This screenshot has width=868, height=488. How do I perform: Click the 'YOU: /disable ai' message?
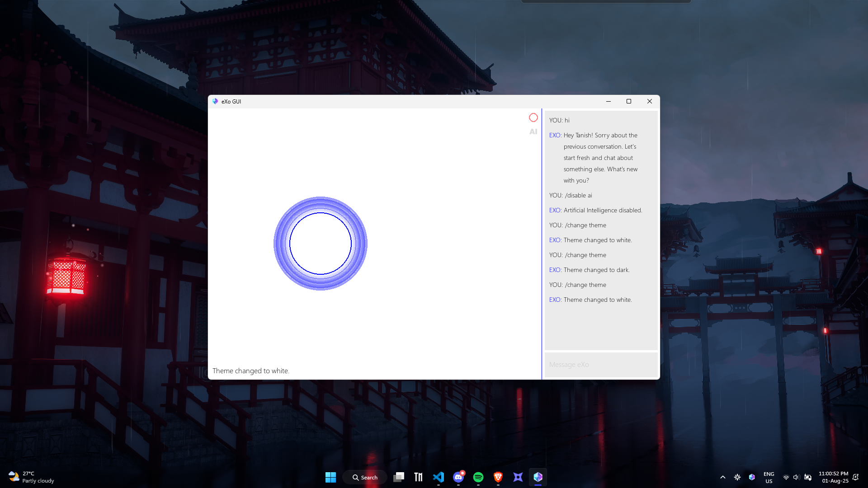pyautogui.click(x=571, y=195)
